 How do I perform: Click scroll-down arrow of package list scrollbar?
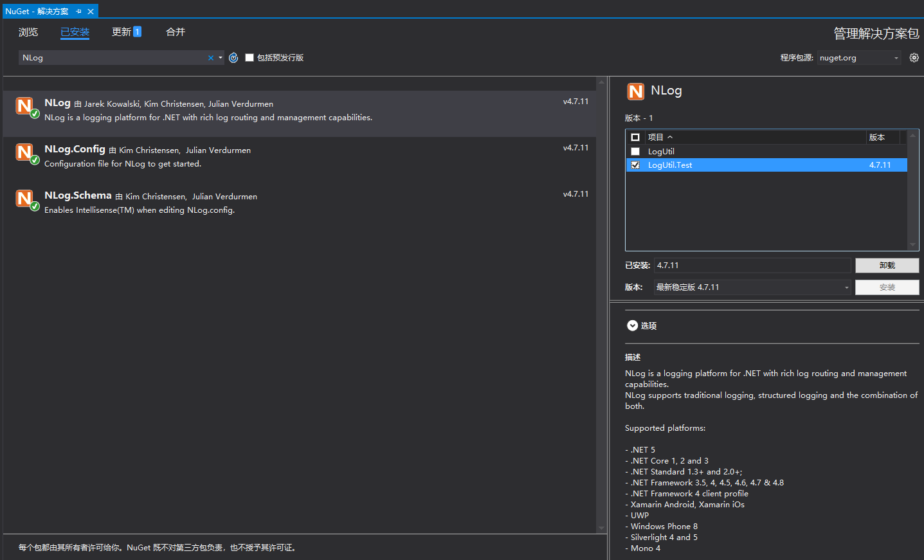tap(602, 528)
